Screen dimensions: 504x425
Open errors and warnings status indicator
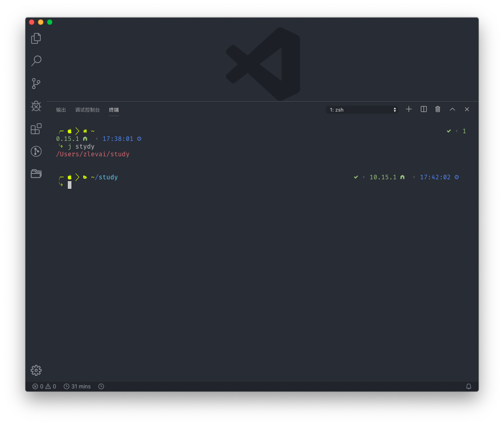coord(44,387)
